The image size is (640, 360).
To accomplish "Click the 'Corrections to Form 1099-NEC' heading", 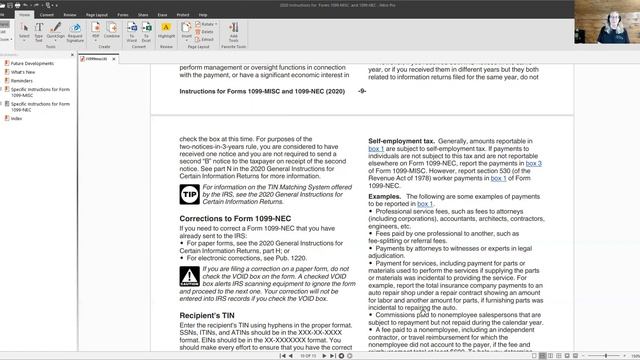I will (x=235, y=218).
